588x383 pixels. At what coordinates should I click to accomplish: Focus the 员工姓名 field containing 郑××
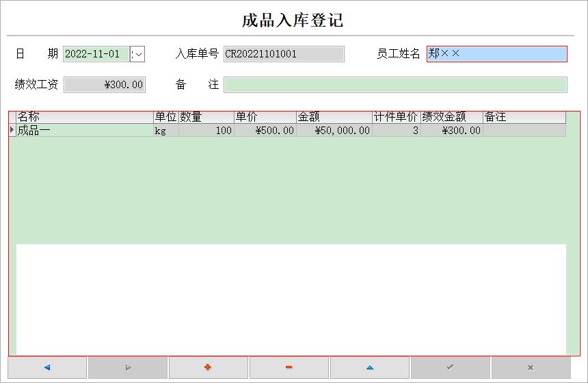[497, 54]
